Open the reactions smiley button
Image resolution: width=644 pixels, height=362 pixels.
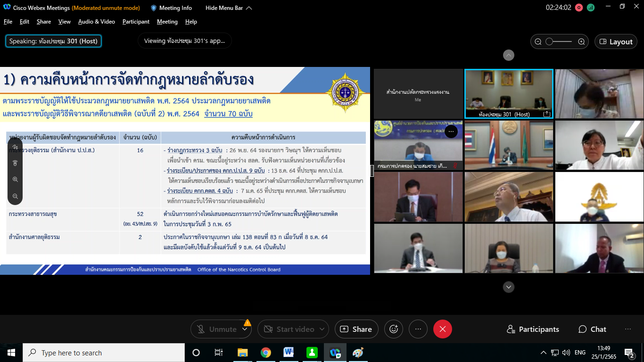pyautogui.click(x=394, y=329)
